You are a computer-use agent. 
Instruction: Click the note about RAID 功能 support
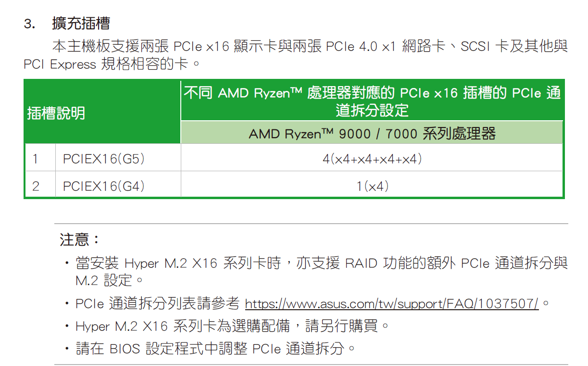tap(321, 264)
